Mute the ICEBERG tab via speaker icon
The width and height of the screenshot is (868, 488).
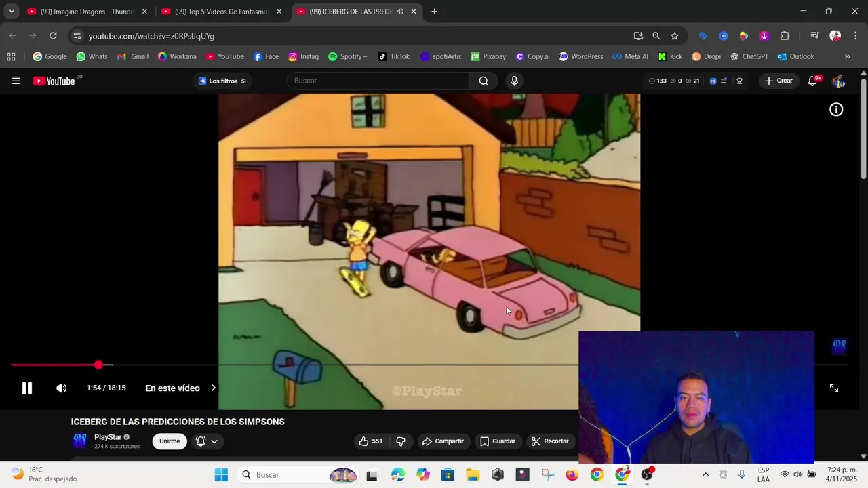(x=400, y=12)
